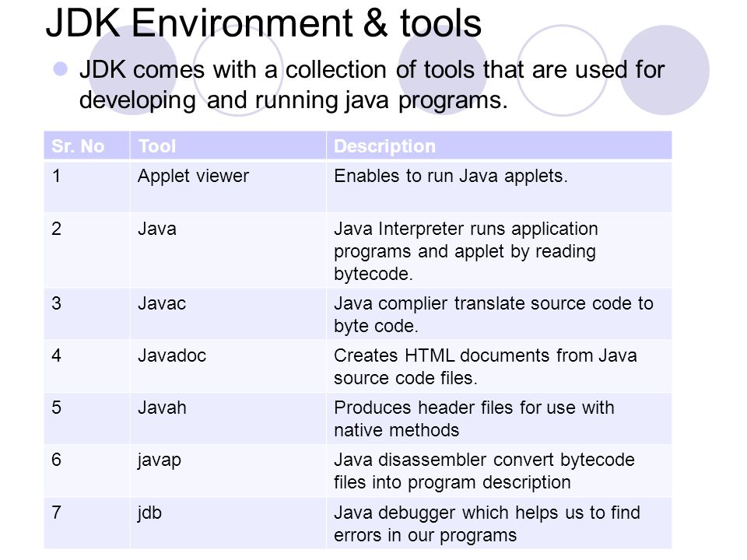This screenshot has height=560, width=747.
Task: Click 'Java debugger which helps us' description
Action: [x=500, y=523]
